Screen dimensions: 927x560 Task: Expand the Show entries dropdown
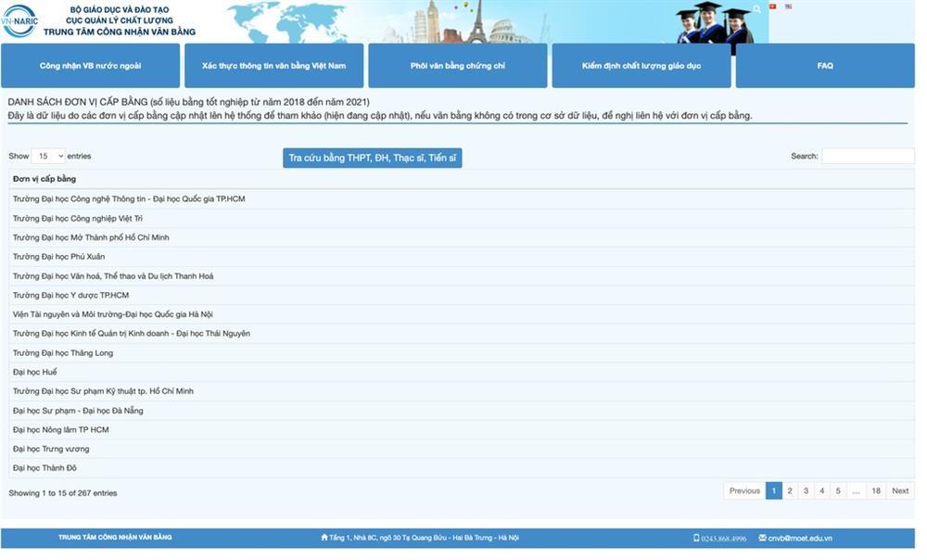coord(48,156)
